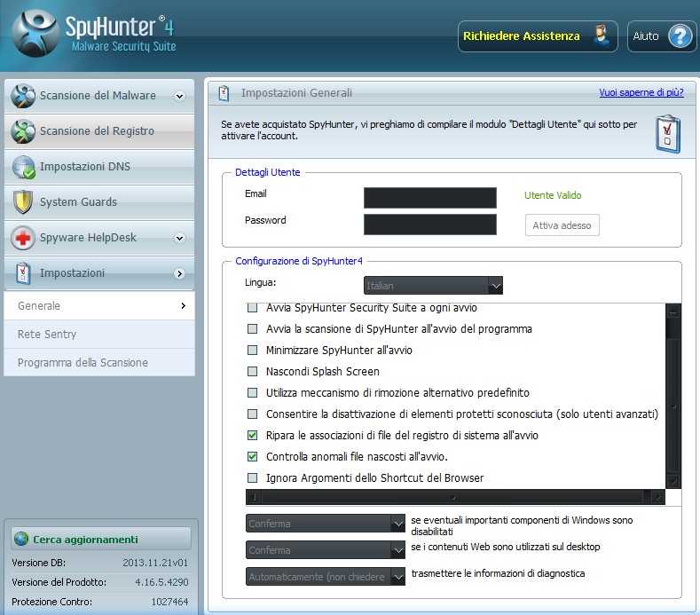
Task: Click the blue question mark help icon
Action: point(680,36)
